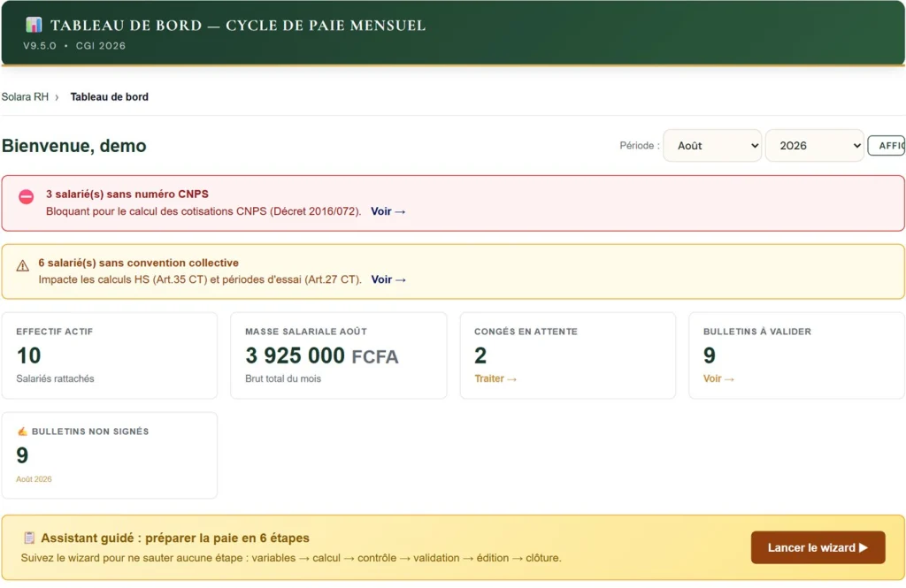
Task: Click the 'Tableau de bord — Cycle de paie mensuel' title
Action: pyautogui.click(x=238, y=26)
